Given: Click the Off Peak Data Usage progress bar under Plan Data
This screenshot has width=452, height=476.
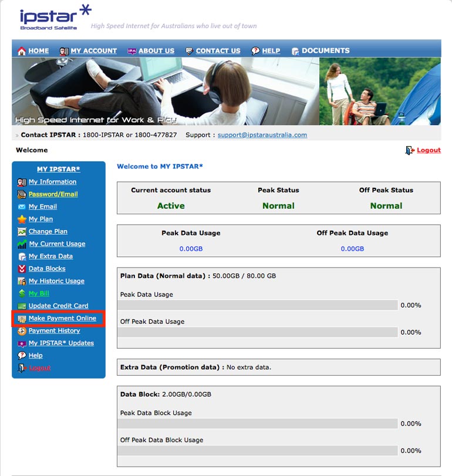Looking at the screenshot, I should pyautogui.click(x=258, y=332).
